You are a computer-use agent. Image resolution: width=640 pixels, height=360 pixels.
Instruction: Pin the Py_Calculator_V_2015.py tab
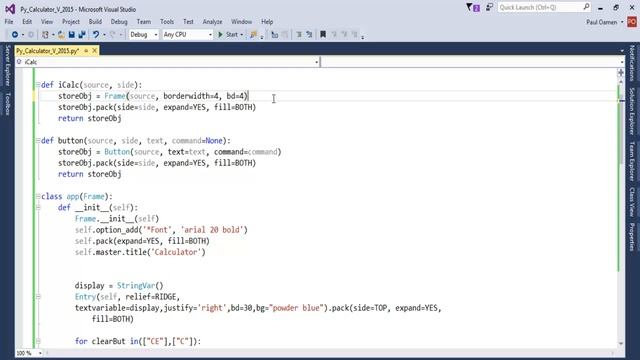pos(86,51)
